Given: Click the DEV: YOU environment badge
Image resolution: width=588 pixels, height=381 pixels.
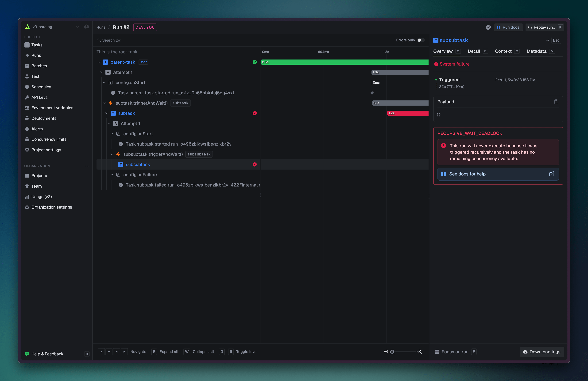Looking at the screenshot, I should pyautogui.click(x=145, y=27).
